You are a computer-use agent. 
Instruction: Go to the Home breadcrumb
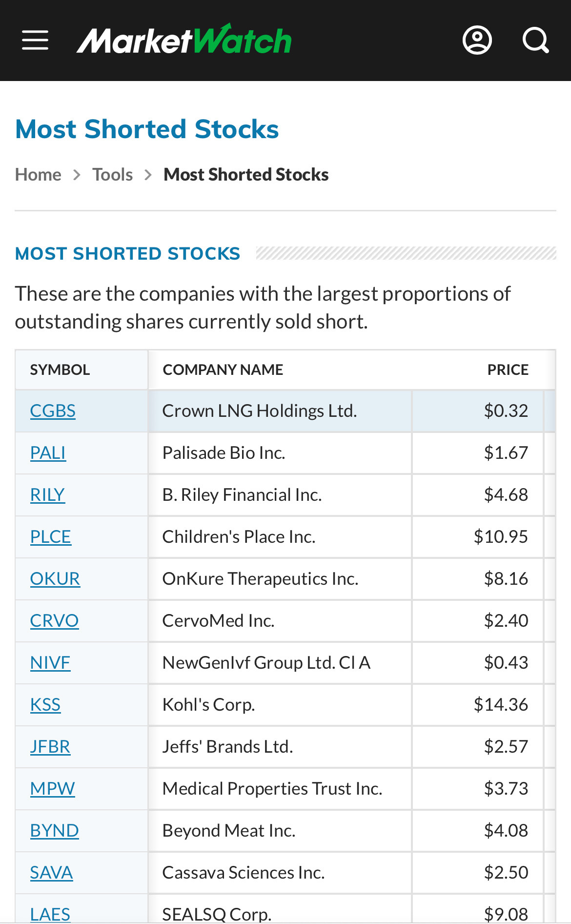click(38, 175)
